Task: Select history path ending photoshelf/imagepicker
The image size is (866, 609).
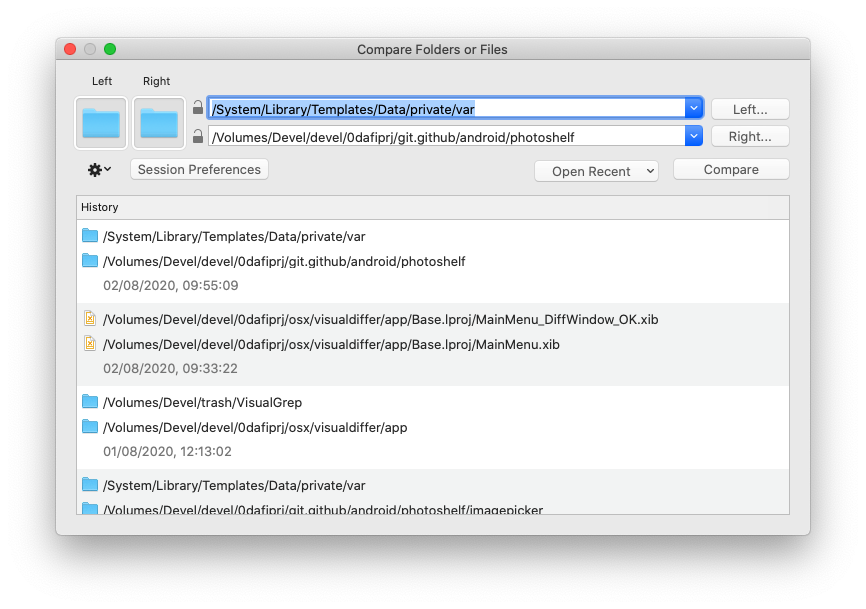Action: pyautogui.click(x=323, y=510)
